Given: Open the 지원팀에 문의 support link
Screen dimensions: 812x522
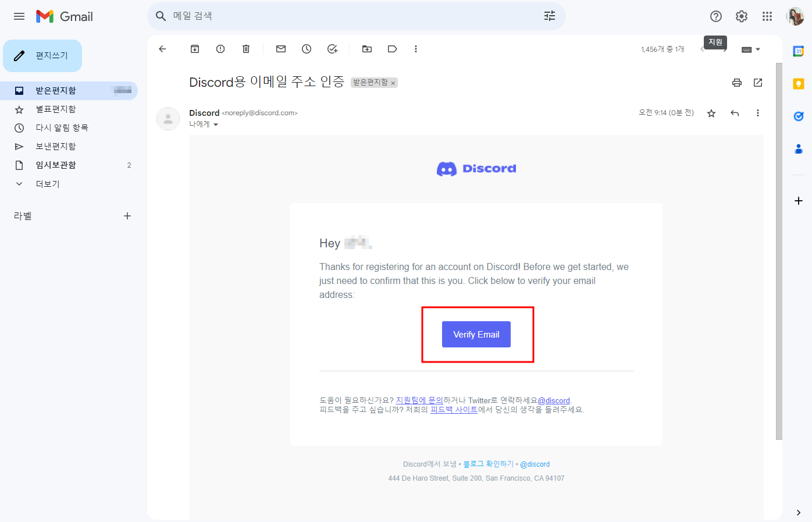Looking at the screenshot, I should [x=419, y=400].
